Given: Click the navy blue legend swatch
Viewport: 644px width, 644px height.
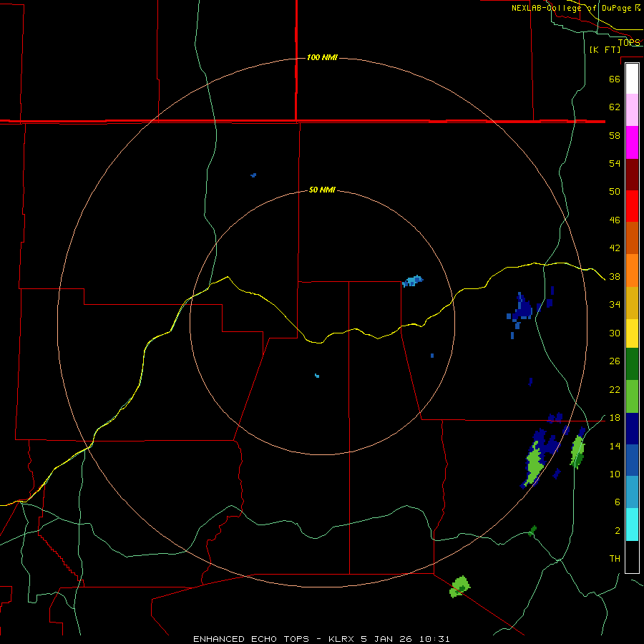Looking at the screenshot, I should [632, 429].
